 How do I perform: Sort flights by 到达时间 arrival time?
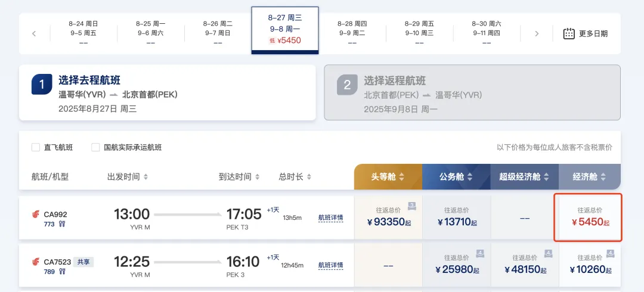pyautogui.click(x=239, y=177)
